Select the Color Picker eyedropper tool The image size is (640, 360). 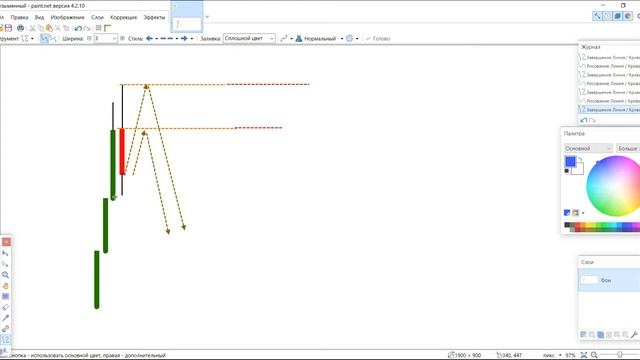(x=5, y=318)
